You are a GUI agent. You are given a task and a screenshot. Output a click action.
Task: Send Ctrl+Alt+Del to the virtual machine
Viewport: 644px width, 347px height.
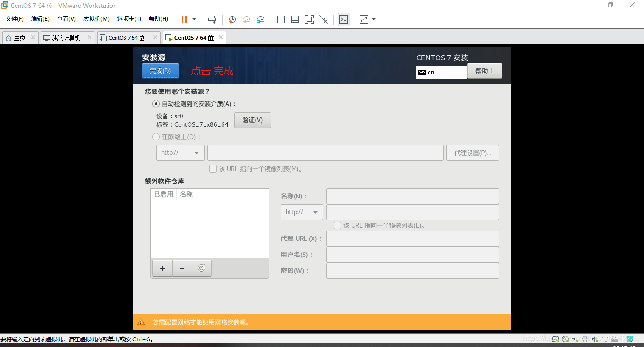pyautogui.click(x=212, y=19)
